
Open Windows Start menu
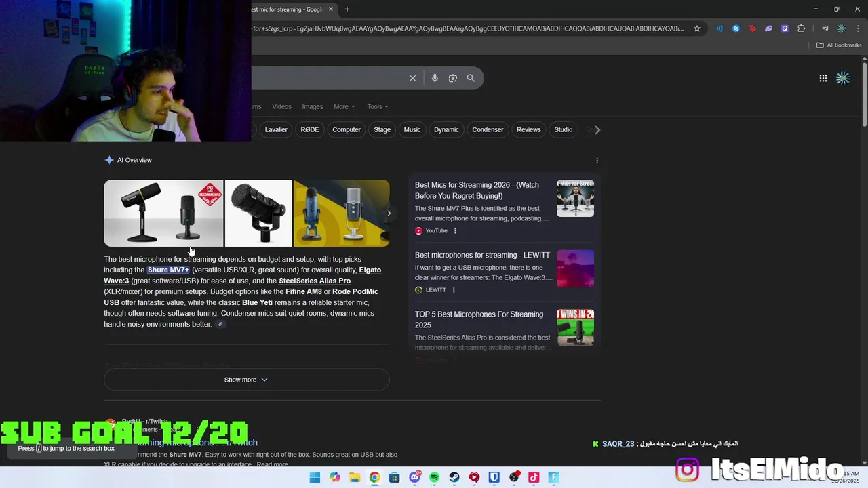(x=315, y=477)
